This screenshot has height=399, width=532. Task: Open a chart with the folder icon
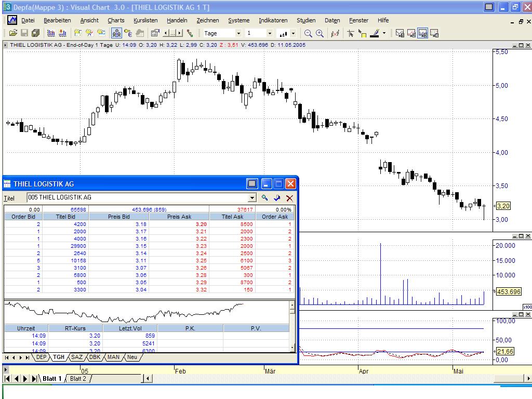[x=14, y=32]
